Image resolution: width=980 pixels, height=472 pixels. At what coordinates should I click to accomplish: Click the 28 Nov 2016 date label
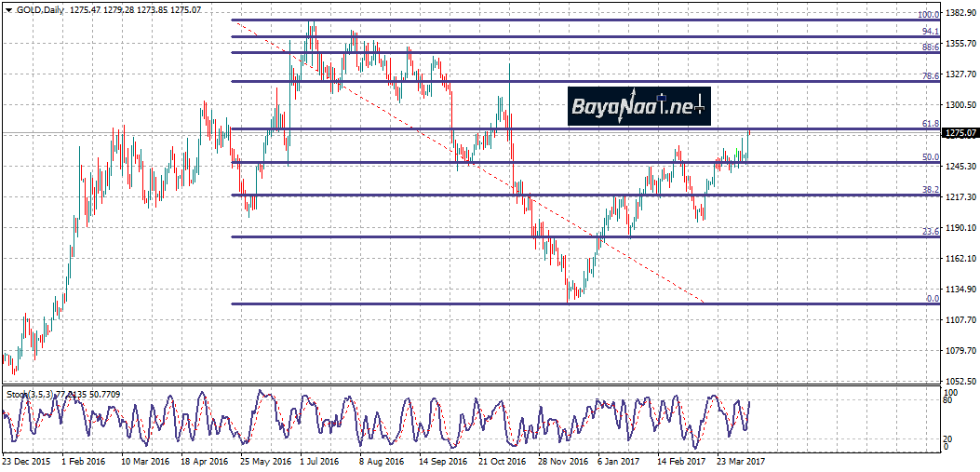pyautogui.click(x=562, y=461)
